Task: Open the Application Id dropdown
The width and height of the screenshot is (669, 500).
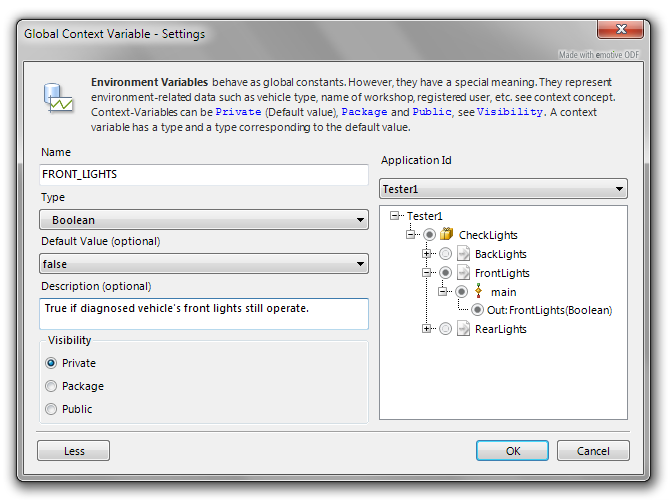Action: tap(503, 188)
